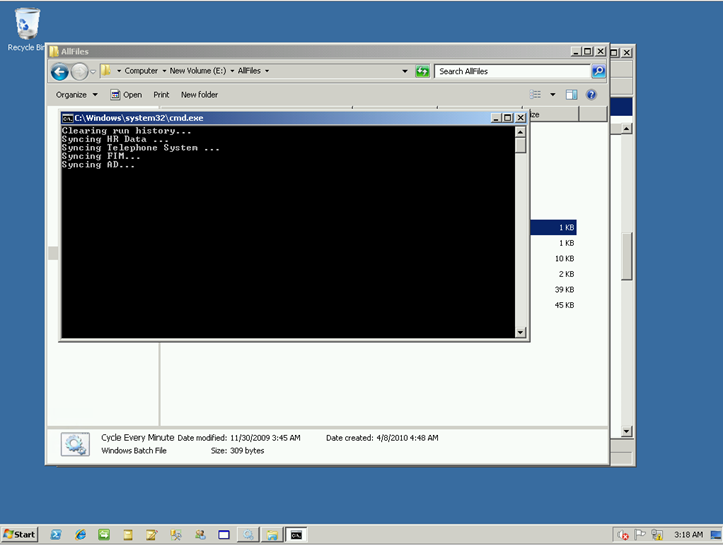Screen dimensions: 723x548
Task: Click the volume tray icon
Action: coord(623,535)
